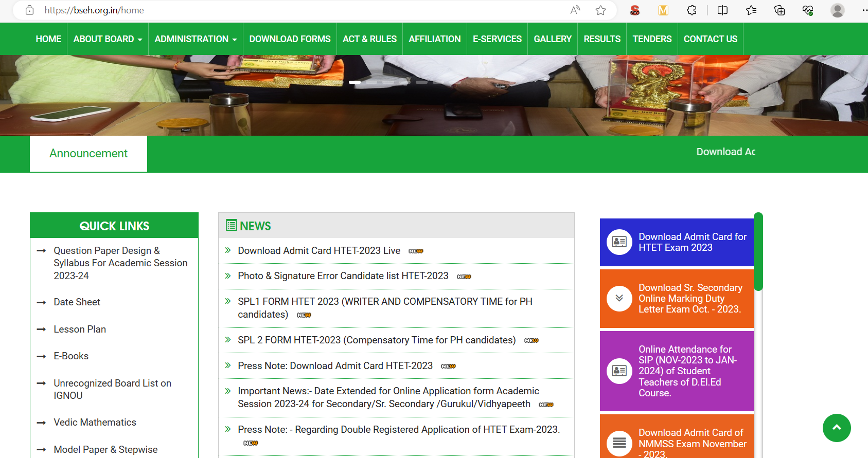This screenshot has width=868, height=458.
Task: Click the green side panel scrollbar
Action: pos(758,252)
